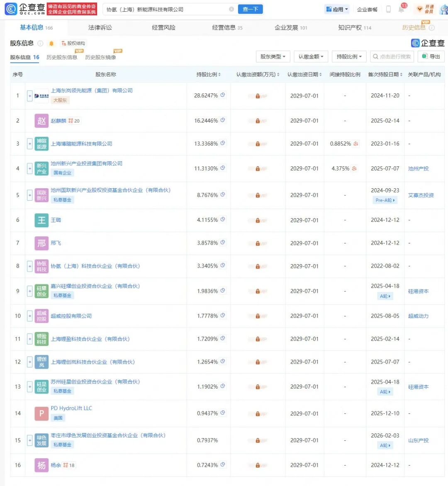This screenshot has height=486, width=448.
Task: Click the mobile app phone icon
Action: (x=388, y=9)
